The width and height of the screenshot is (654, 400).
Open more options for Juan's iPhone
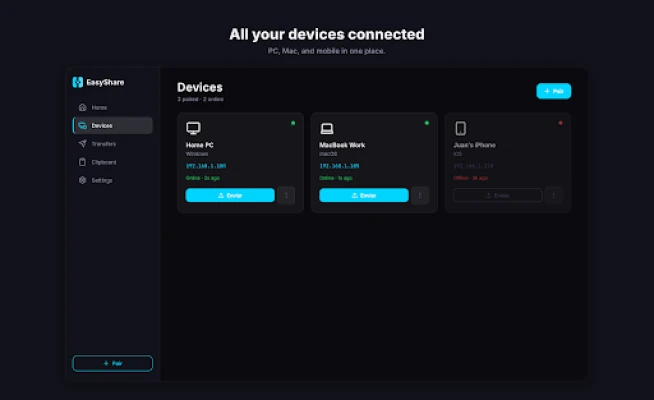click(x=553, y=195)
